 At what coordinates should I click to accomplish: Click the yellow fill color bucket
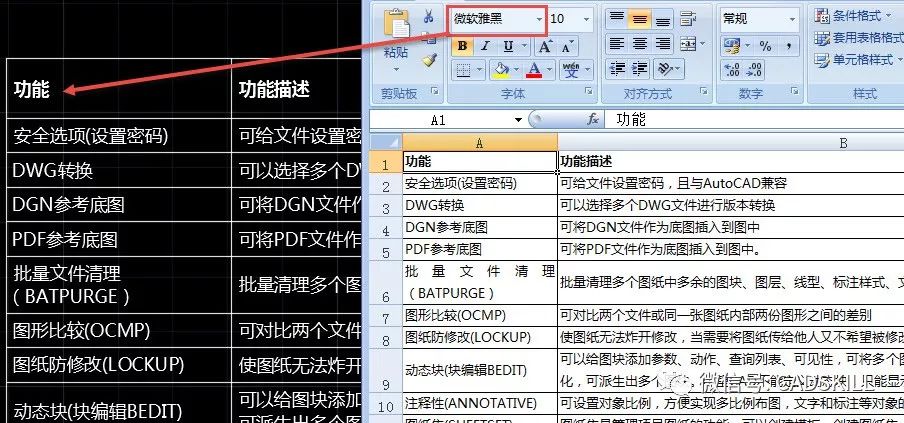point(501,70)
